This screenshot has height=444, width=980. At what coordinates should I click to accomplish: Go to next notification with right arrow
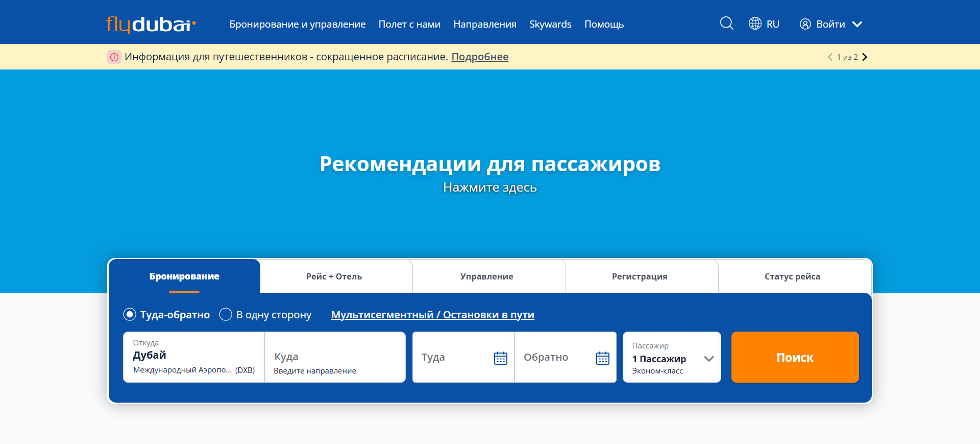865,57
